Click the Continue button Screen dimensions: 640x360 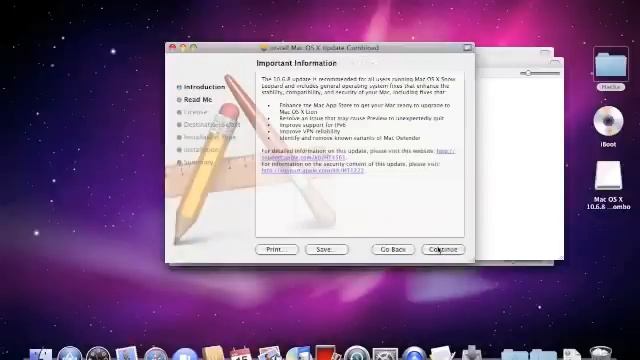pos(443,249)
